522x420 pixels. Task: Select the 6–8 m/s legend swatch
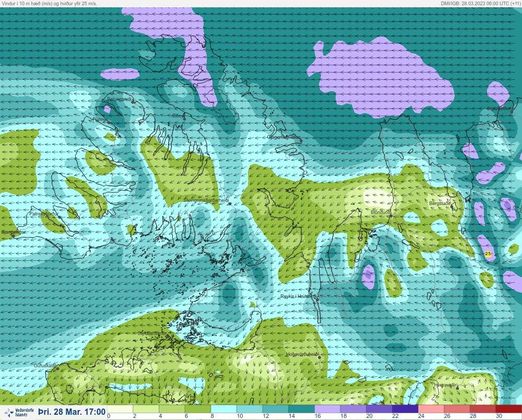point(198,409)
